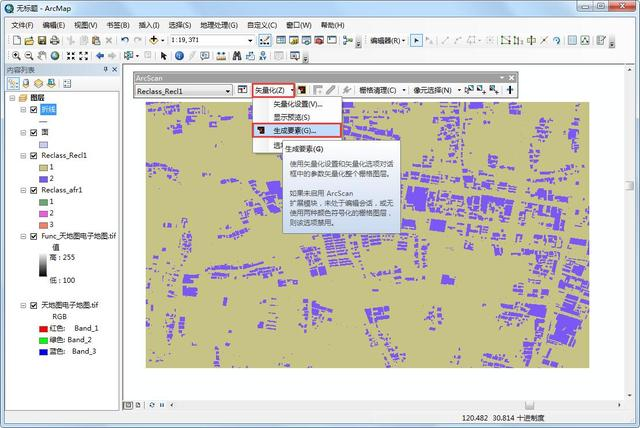Toggle the Editor toolbar icon

click(x=264, y=40)
